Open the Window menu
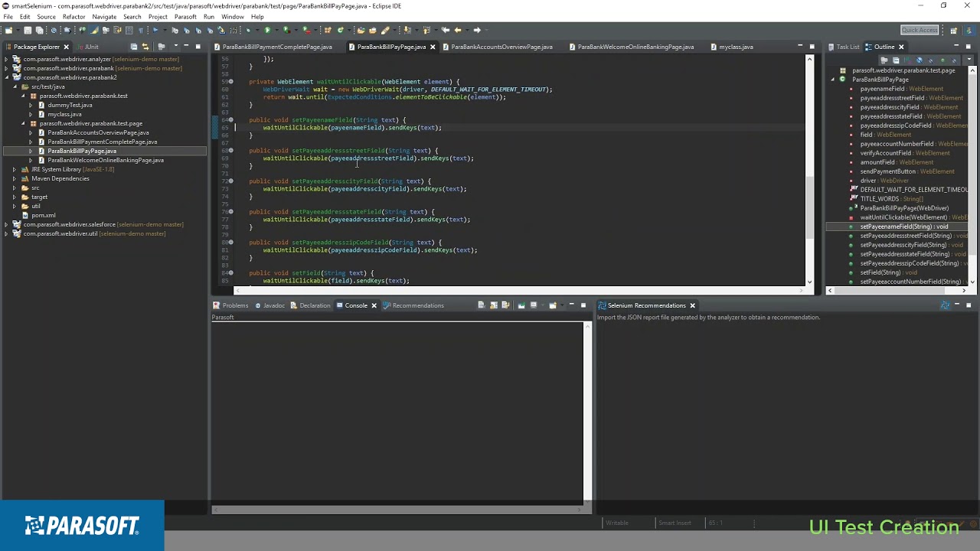This screenshot has width=980, height=551. 233,17
